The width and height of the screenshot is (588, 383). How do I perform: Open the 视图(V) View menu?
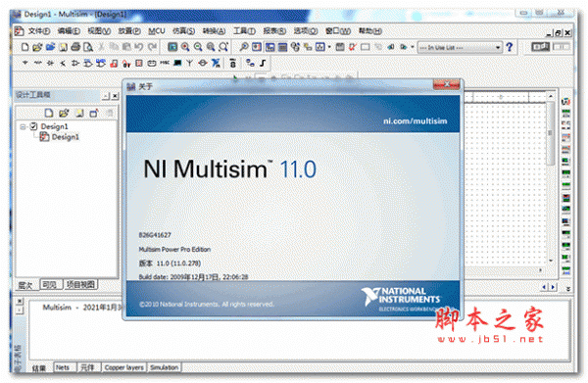(99, 31)
